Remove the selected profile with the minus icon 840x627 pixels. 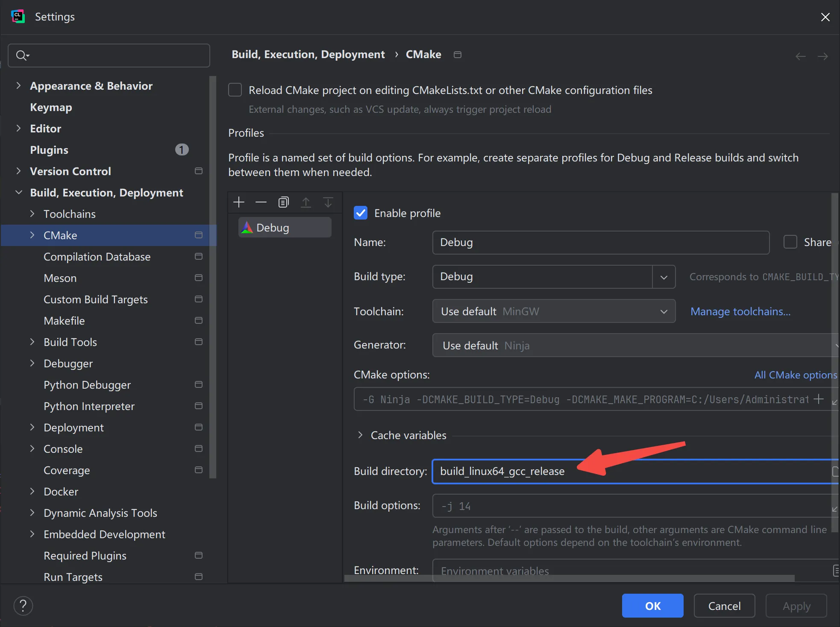pos(261,202)
